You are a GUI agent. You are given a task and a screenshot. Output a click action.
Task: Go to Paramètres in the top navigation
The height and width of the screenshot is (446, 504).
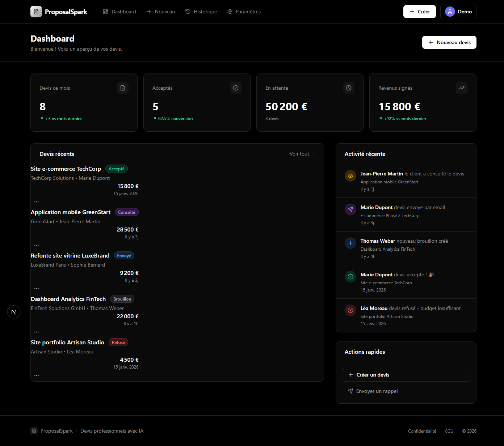pyautogui.click(x=244, y=12)
